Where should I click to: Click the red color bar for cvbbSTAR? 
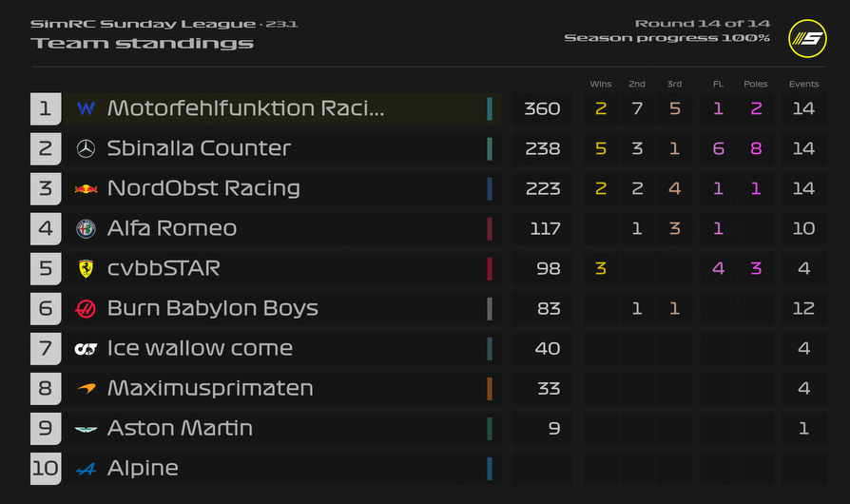[489, 268]
